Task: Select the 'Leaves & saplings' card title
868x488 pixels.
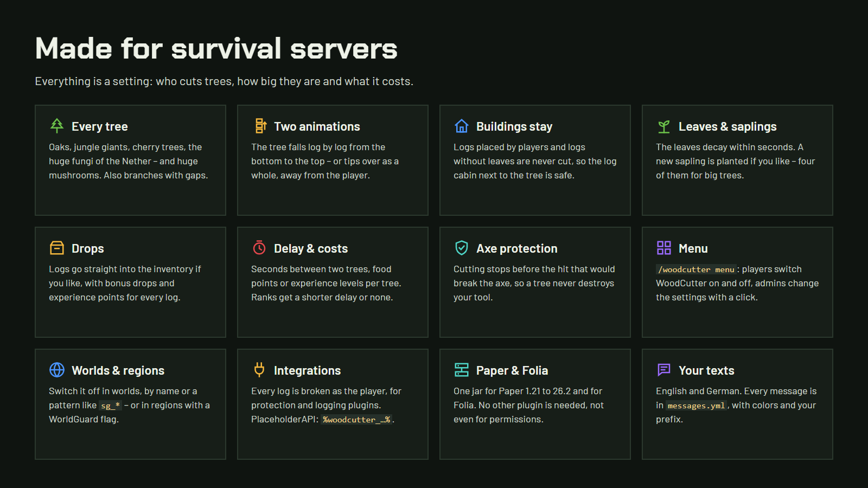Action: tap(727, 126)
